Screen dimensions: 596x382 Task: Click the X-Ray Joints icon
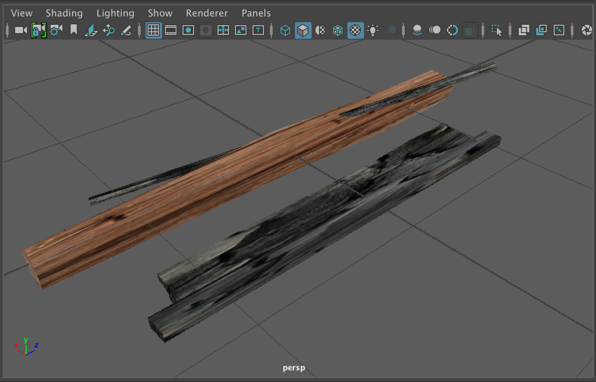pos(559,30)
